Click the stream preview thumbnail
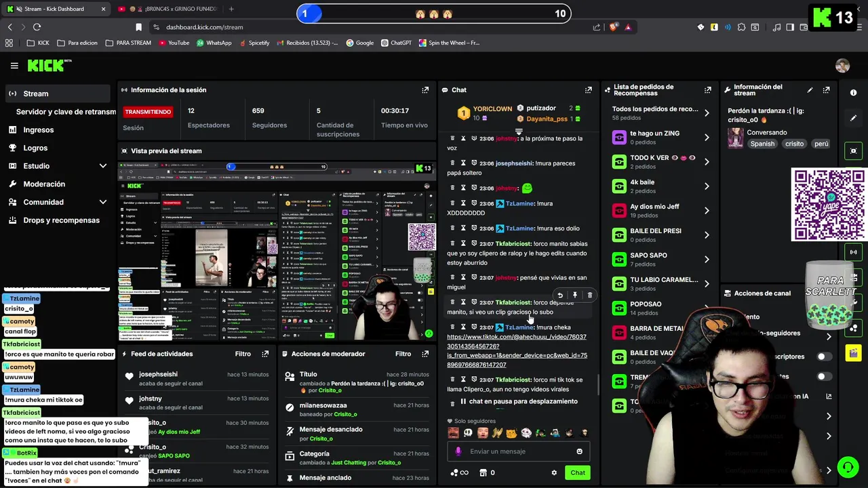The width and height of the screenshot is (868, 488). (x=277, y=250)
